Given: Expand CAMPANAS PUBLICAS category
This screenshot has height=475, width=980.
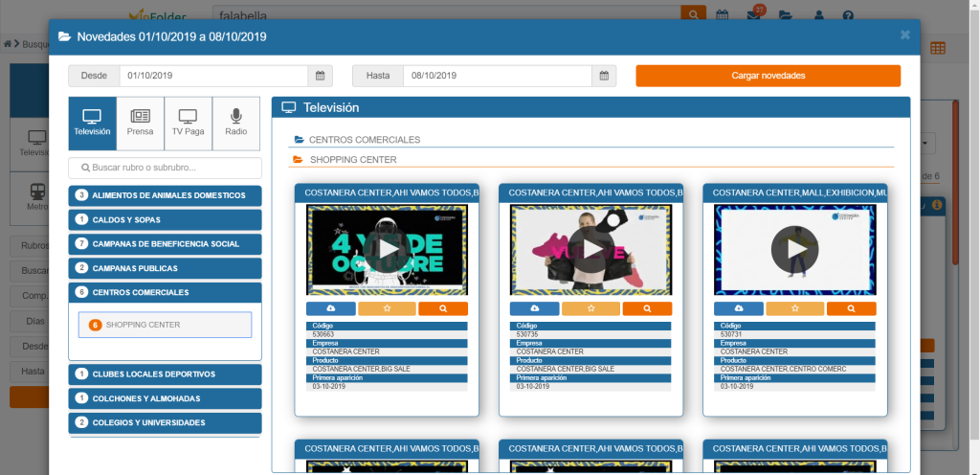Looking at the screenshot, I should 165,268.
